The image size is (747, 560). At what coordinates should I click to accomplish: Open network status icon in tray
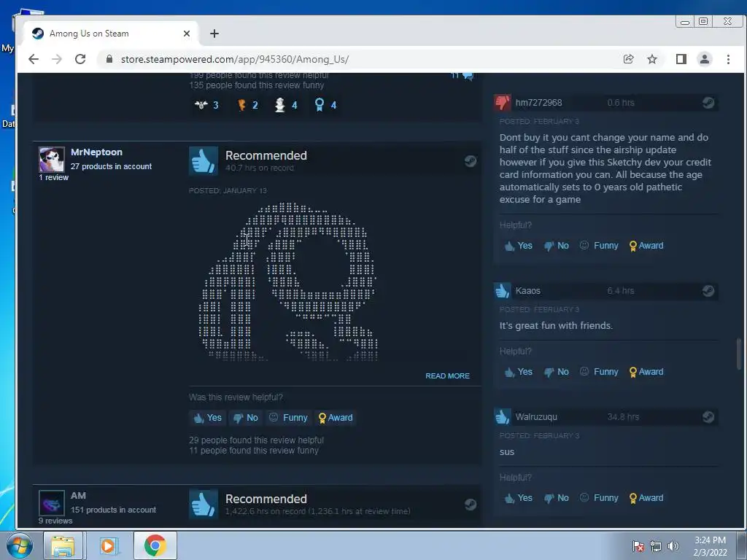pyautogui.click(x=656, y=546)
